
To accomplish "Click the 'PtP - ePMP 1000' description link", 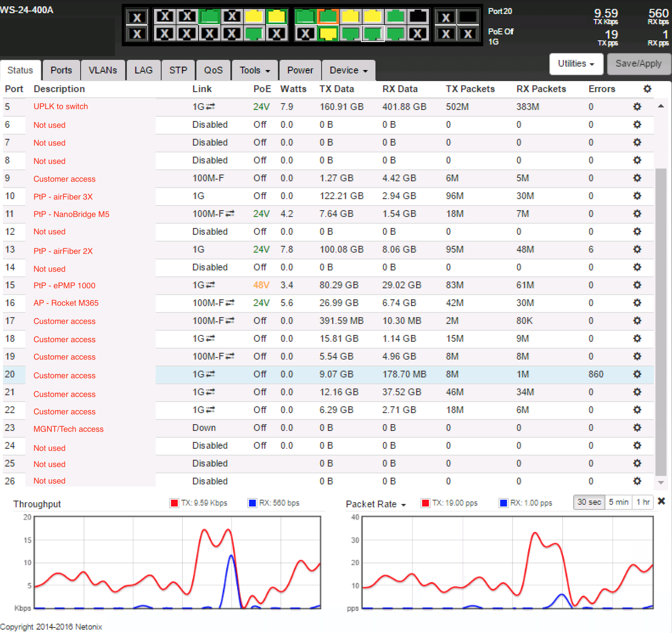I will click(64, 285).
